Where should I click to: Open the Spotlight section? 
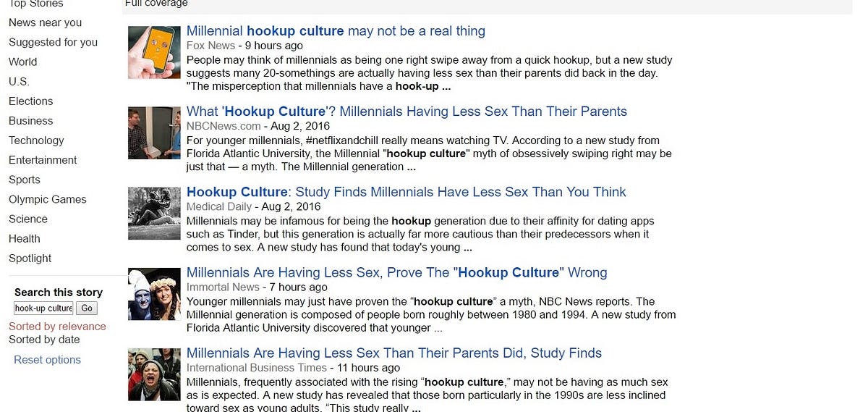tap(30, 258)
